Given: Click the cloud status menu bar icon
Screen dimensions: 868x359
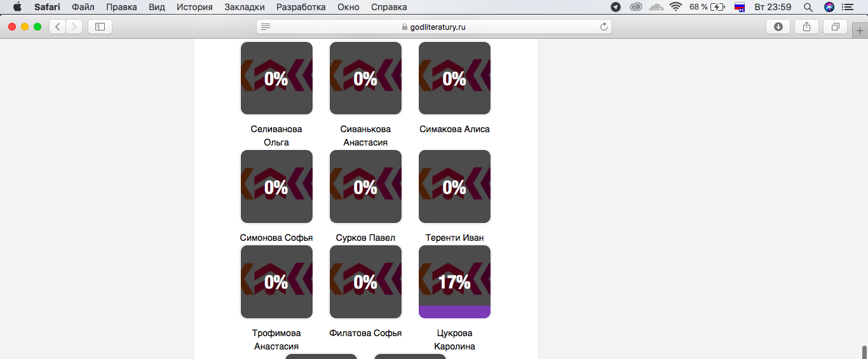Looking at the screenshot, I should pos(656,7).
